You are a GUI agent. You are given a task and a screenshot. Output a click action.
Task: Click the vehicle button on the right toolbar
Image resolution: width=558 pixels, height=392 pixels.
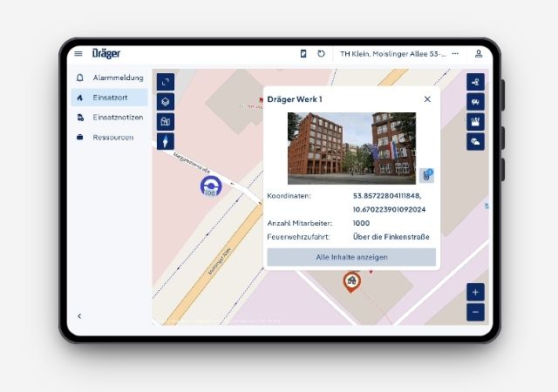click(x=475, y=102)
